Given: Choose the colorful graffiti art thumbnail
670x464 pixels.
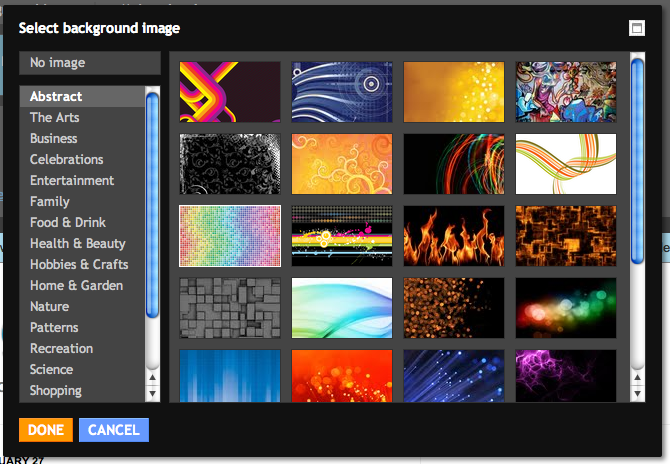Looking at the screenshot, I should 565,92.
